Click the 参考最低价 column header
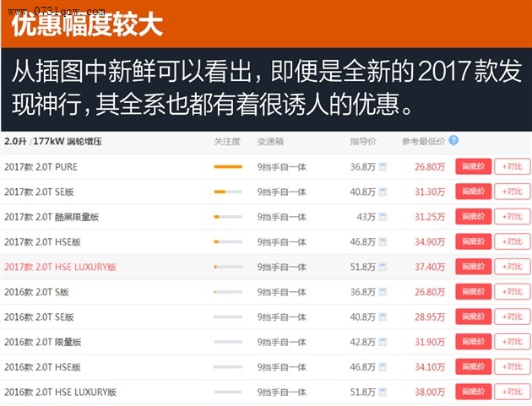Viewport: 532px width, 406px height. [x=423, y=142]
